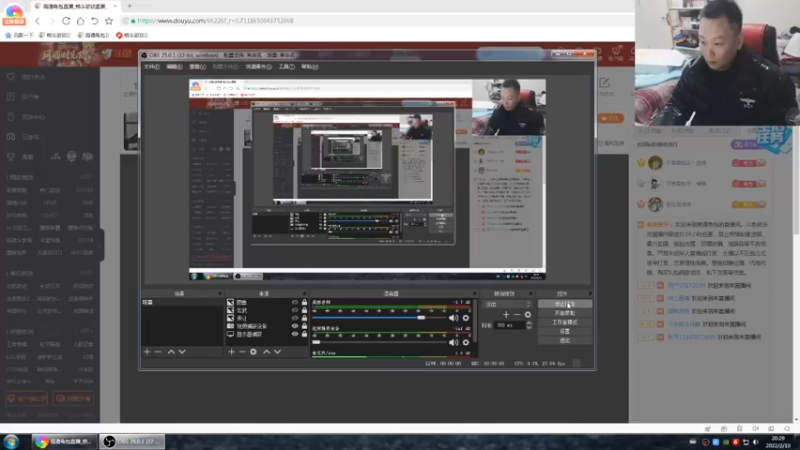Viewport: 800px width, 450px height.
Task: Remove selected source with minus icon
Action: (x=242, y=352)
